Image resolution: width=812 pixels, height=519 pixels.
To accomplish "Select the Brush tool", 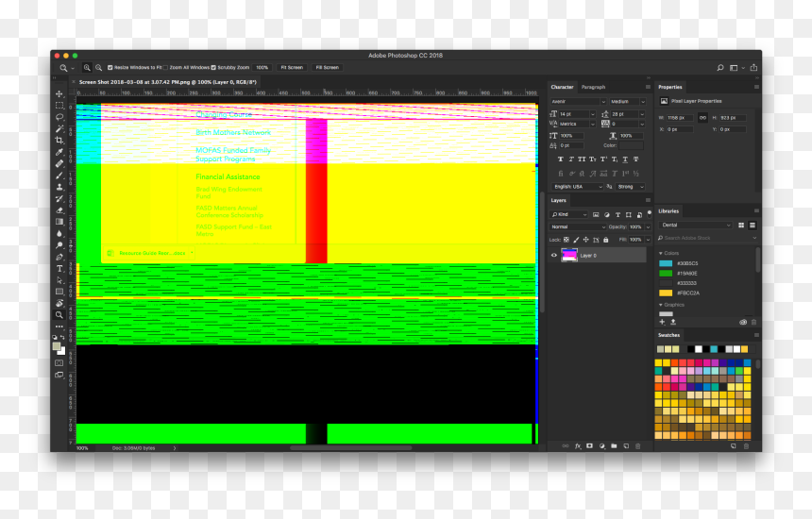I will (59, 176).
